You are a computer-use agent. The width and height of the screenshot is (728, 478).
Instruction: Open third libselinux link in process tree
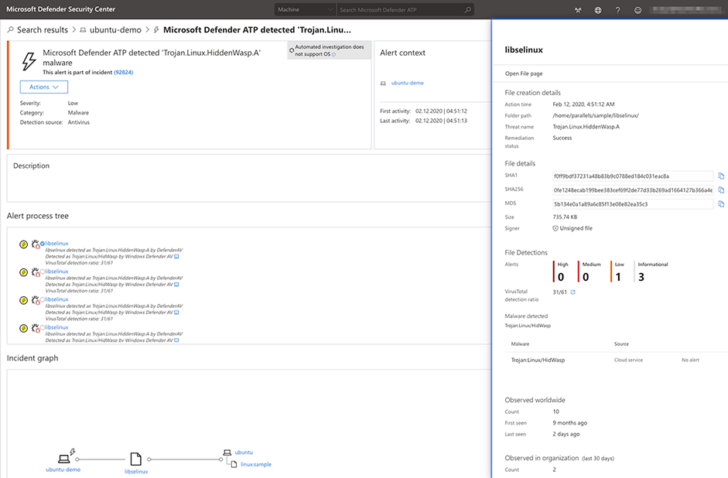[x=57, y=299]
